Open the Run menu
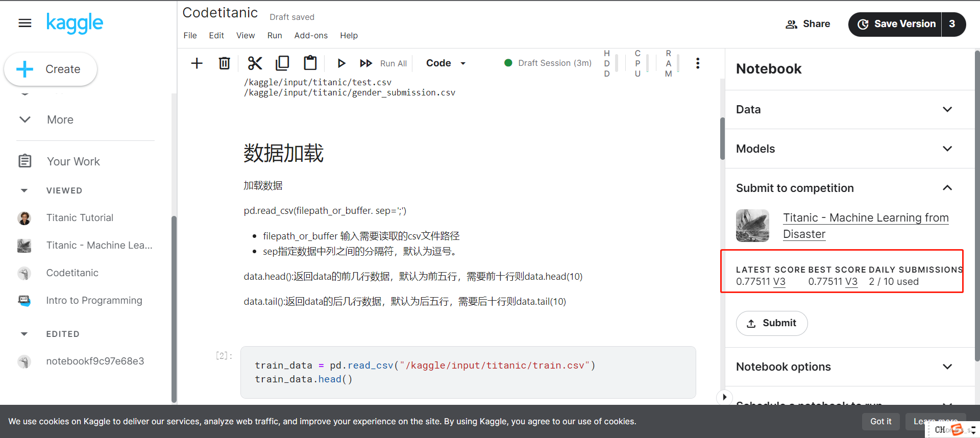This screenshot has height=438, width=980. (x=275, y=35)
